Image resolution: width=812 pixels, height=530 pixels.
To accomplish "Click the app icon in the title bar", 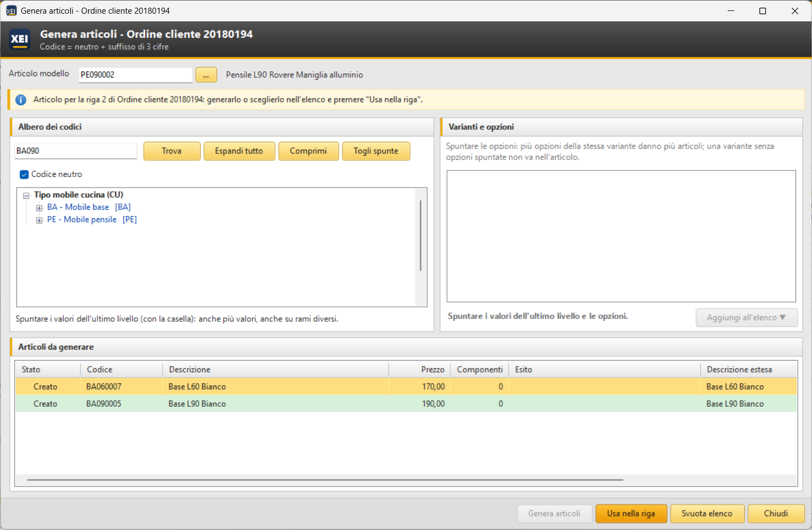I will 11,11.
